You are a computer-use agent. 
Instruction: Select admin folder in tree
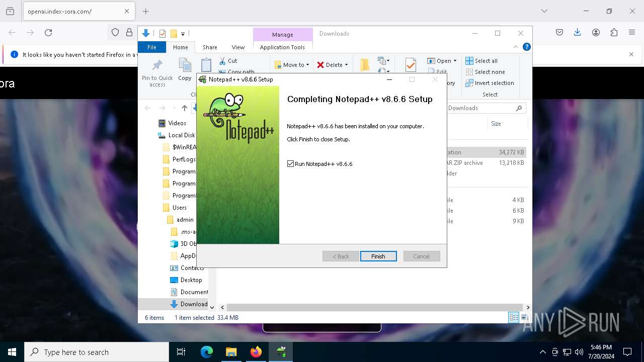(x=180, y=220)
